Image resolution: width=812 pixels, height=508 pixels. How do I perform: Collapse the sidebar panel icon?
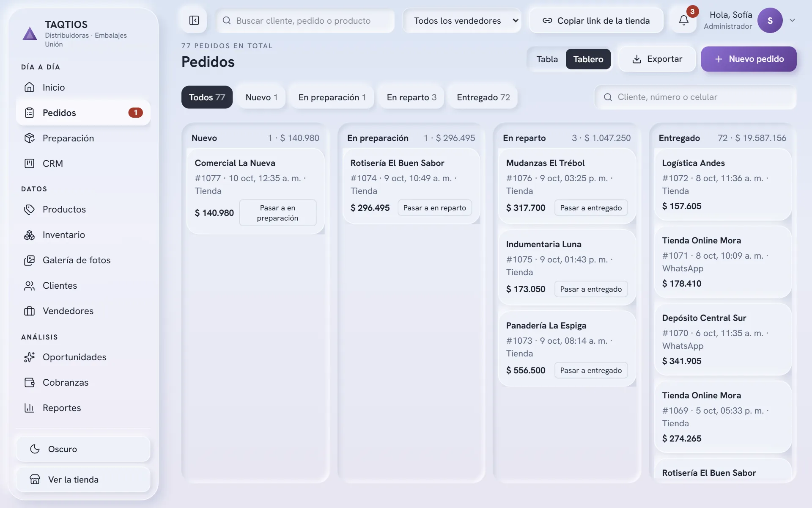pyautogui.click(x=194, y=20)
